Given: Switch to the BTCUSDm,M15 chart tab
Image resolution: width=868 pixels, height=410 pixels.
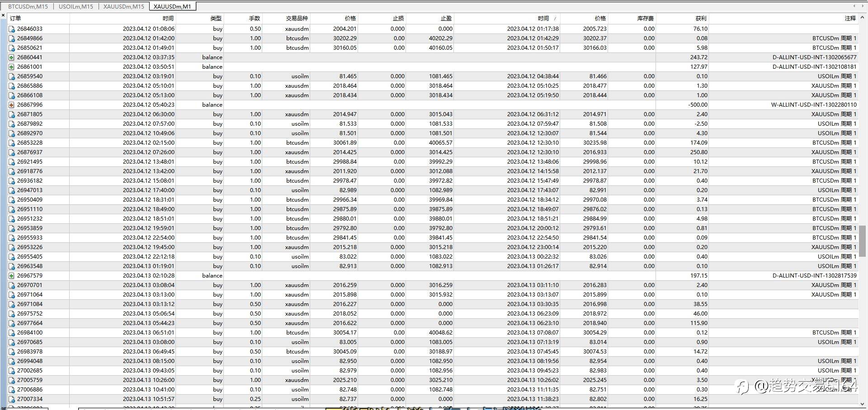Looking at the screenshot, I should (x=28, y=6).
